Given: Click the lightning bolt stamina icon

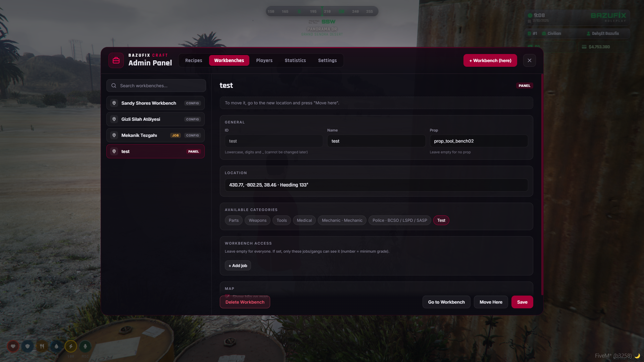Looking at the screenshot, I should pos(71,346).
